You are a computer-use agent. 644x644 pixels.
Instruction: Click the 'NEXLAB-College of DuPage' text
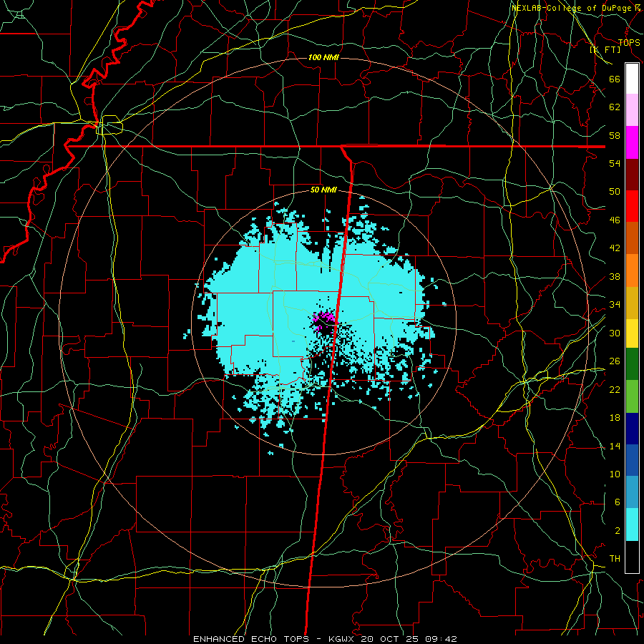pos(572,8)
